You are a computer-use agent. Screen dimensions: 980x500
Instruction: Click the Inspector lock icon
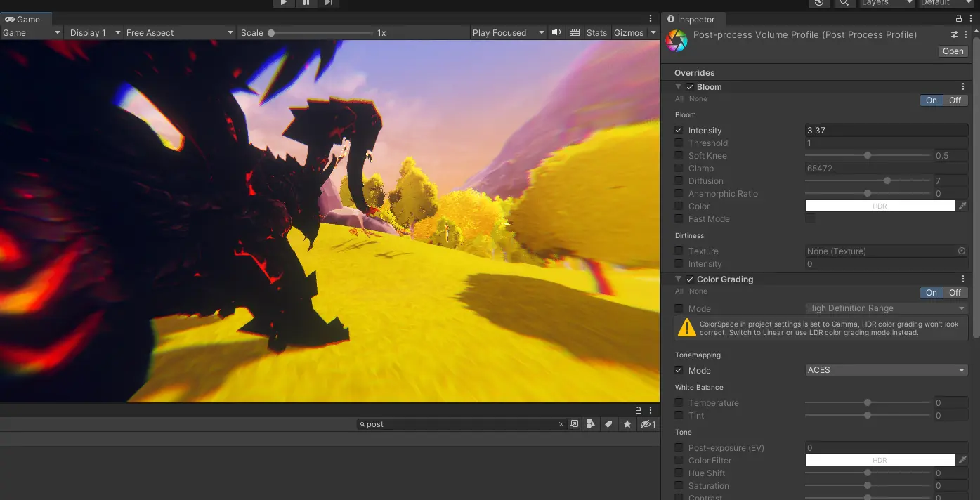coord(959,19)
